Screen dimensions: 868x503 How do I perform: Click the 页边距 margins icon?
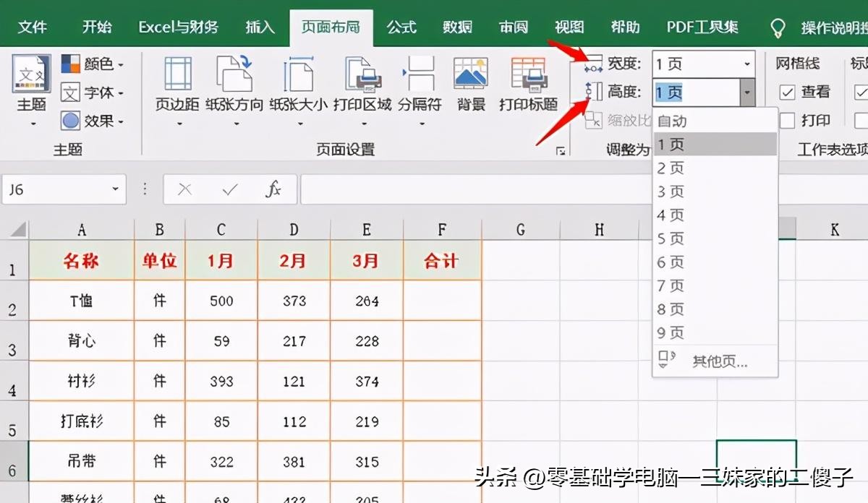pos(177,76)
